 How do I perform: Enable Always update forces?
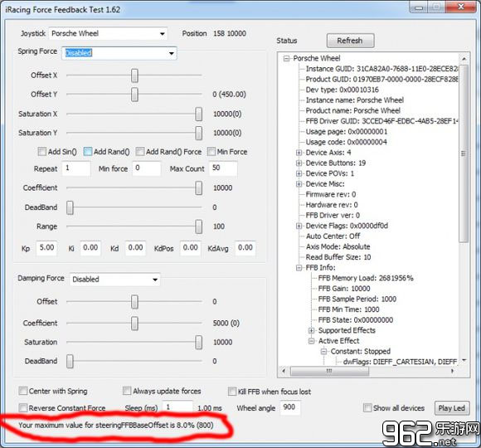126,391
